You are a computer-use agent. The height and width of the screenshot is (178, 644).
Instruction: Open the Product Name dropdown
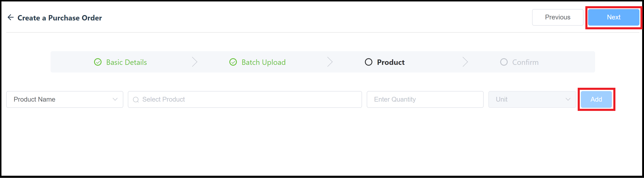(x=64, y=99)
